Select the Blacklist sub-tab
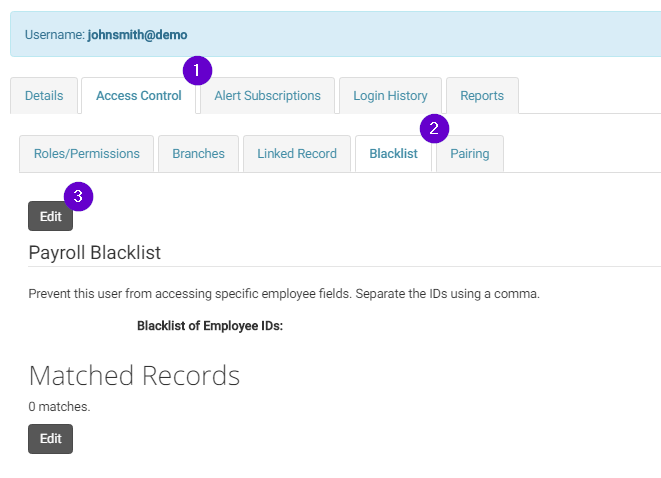661x478 pixels. [x=393, y=154]
